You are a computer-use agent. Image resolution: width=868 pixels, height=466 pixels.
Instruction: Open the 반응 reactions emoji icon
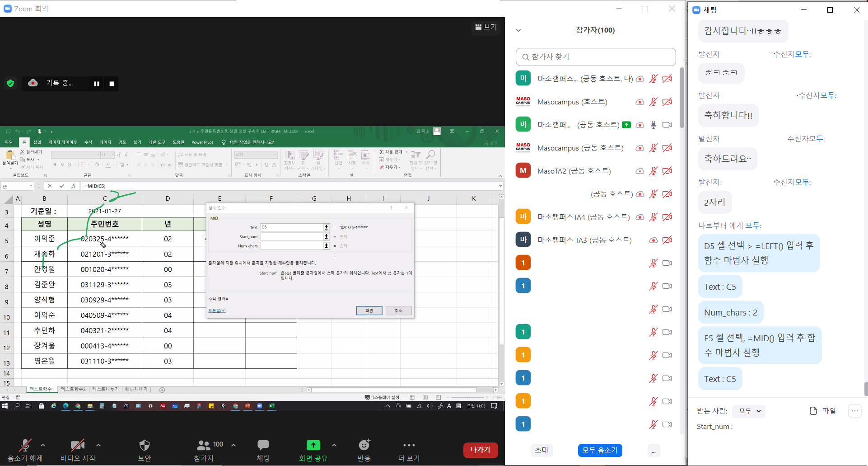point(364,446)
